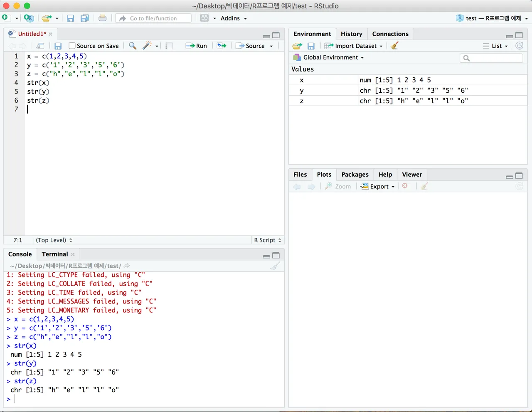The width and height of the screenshot is (532, 412).
Task: Click the Load Workspace folder icon
Action: coord(297,46)
